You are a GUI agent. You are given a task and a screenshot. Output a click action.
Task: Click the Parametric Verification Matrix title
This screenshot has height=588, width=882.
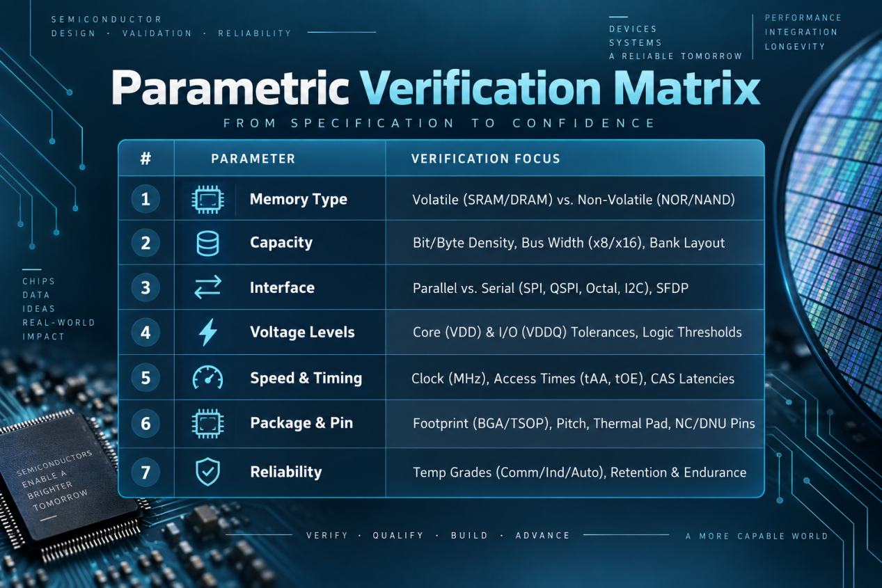coord(436,88)
